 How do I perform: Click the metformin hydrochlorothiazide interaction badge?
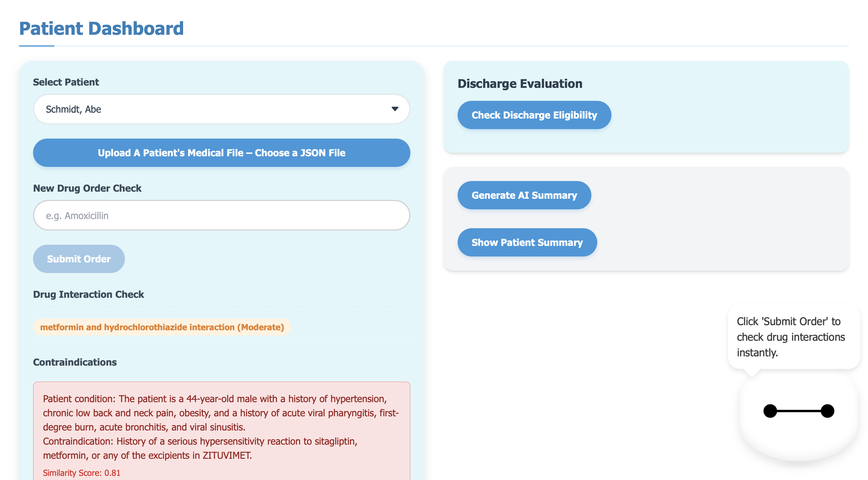[162, 327]
